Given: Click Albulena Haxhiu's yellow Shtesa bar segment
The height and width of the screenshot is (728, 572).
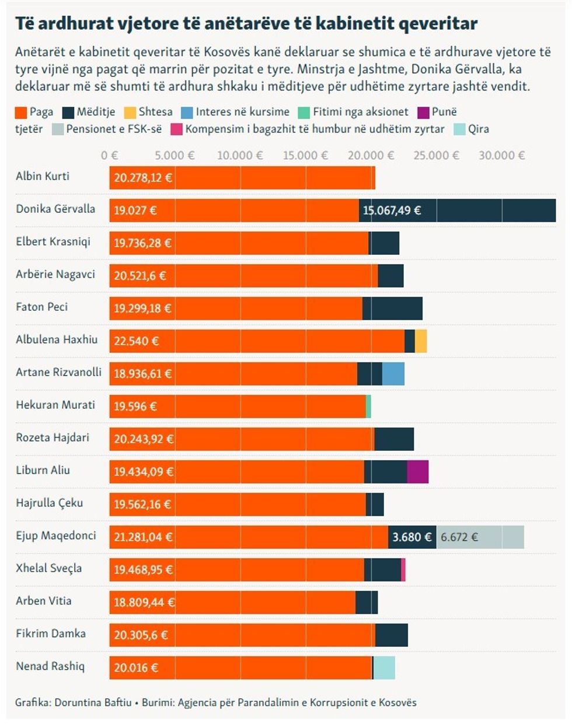Looking at the screenshot, I should [421, 341].
